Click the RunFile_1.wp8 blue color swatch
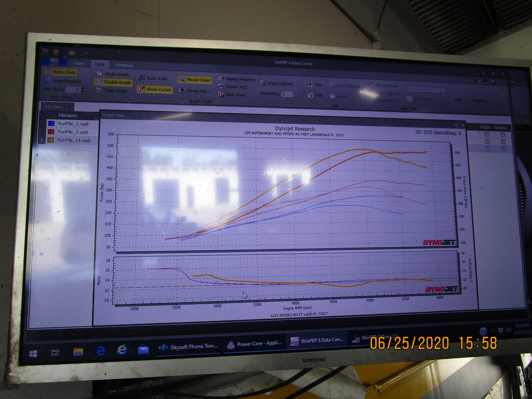The height and width of the screenshot is (399, 532). tap(51, 123)
